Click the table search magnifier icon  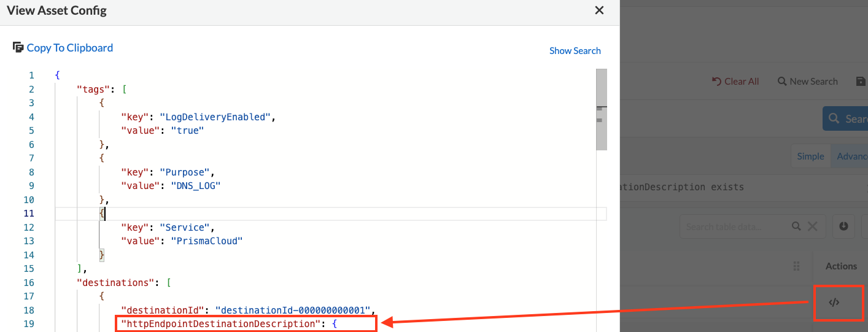[796, 226]
